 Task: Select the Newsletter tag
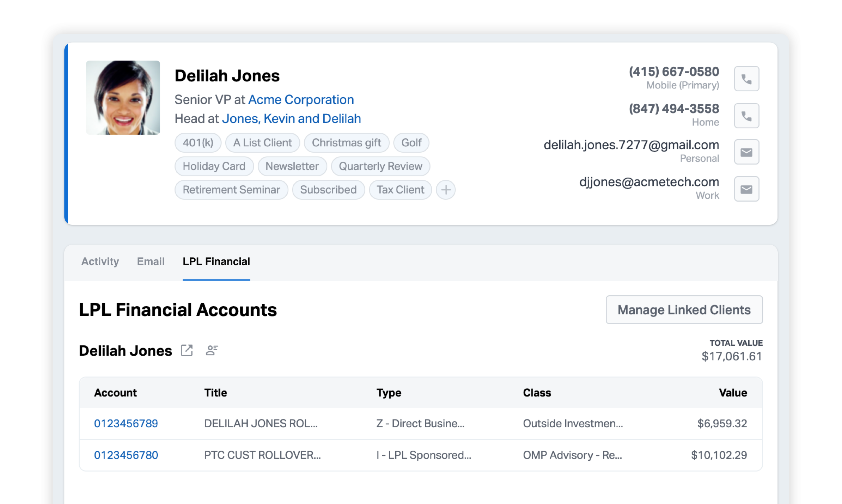292,166
